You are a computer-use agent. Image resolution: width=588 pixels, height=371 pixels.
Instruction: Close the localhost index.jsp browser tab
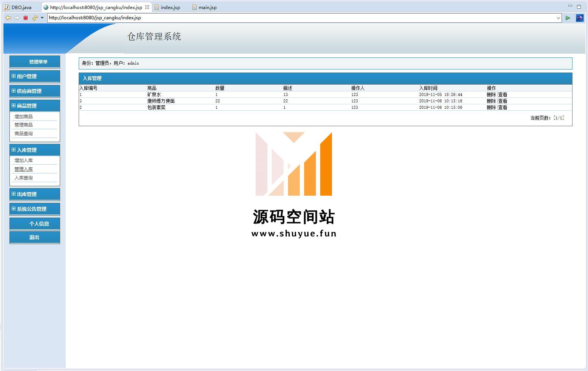[147, 7]
